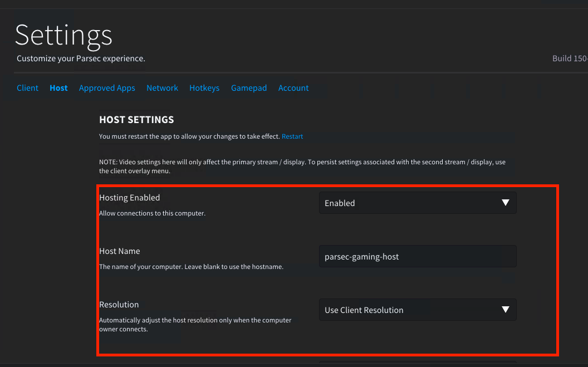The height and width of the screenshot is (367, 588).
Task: Click the Host Name setting label
Action: point(119,251)
